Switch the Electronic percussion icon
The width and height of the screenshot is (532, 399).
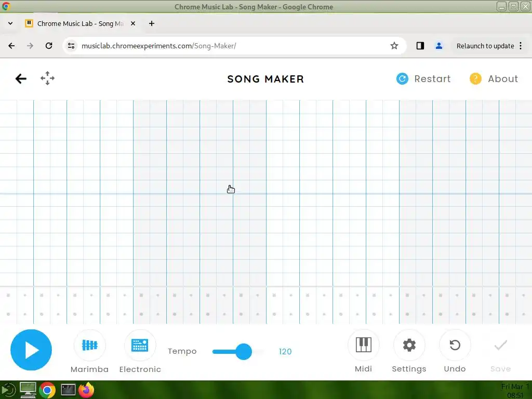pyautogui.click(x=140, y=345)
